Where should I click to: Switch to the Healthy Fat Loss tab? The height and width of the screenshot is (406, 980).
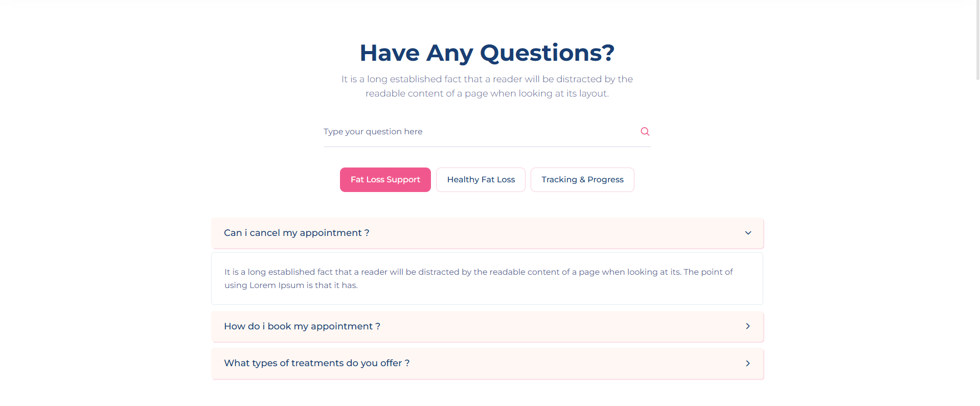click(x=481, y=180)
